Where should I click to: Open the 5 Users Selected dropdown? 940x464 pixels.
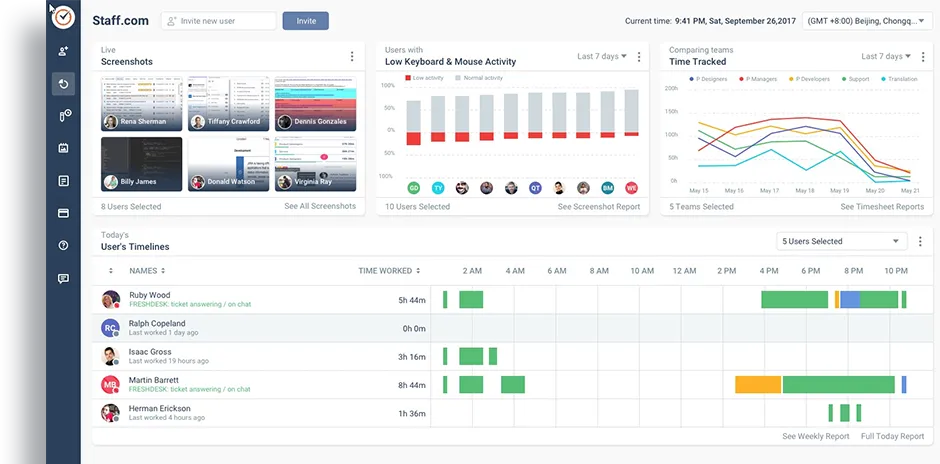(x=841, y=241)
